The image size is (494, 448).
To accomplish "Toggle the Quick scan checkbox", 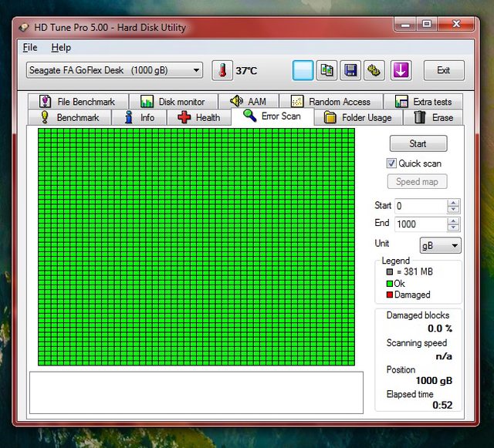I will click(x=391, y=163).
